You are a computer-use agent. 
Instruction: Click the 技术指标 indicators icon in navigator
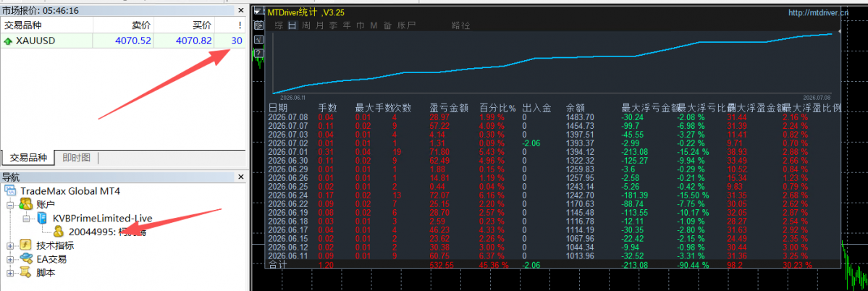27,245
